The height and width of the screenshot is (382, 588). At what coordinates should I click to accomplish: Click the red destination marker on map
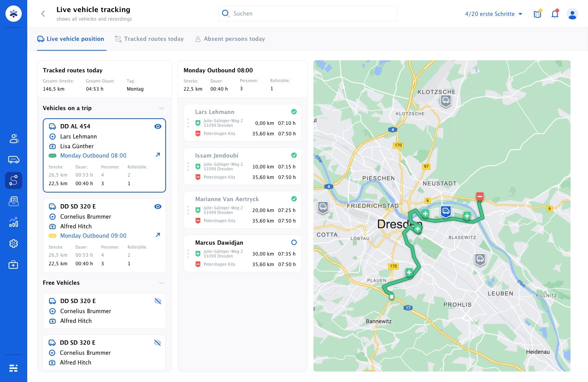(x=480, y=196)
